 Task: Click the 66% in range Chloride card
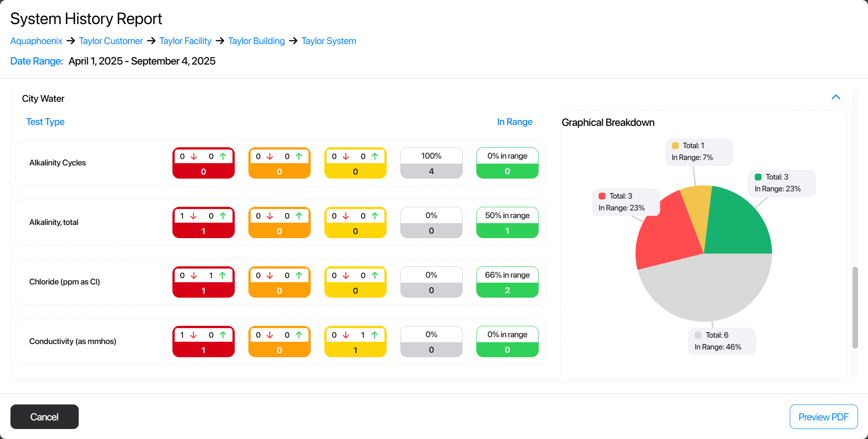pos(507,282)
